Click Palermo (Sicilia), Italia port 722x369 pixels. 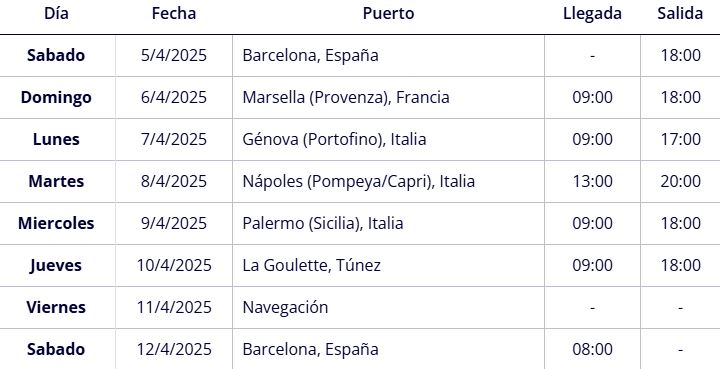coord(323,223)
